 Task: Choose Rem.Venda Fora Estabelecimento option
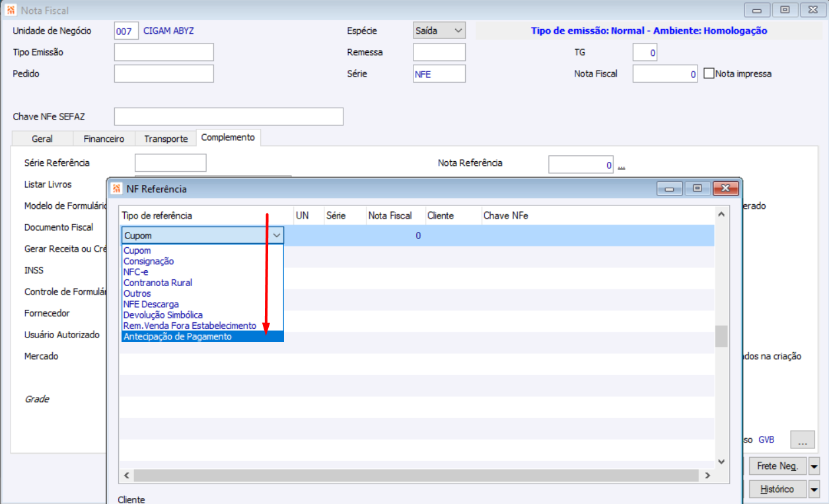[203, 326]
